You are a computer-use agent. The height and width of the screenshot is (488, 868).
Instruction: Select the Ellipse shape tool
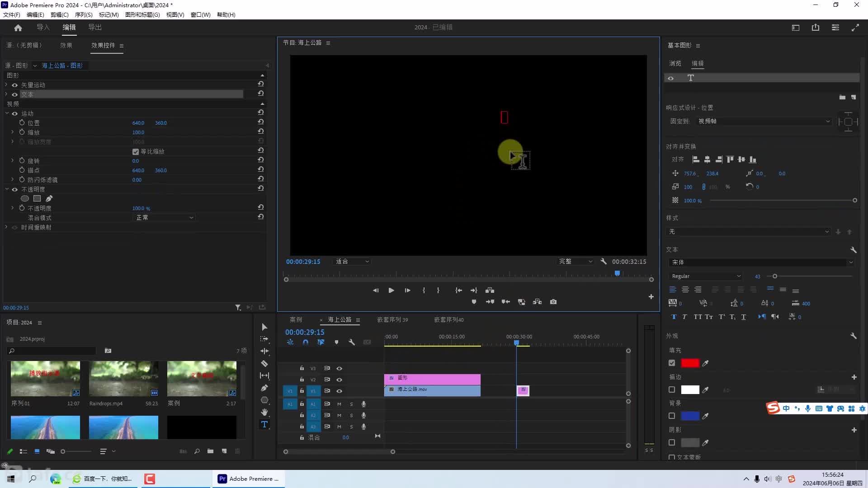click(x=264, y=400)
